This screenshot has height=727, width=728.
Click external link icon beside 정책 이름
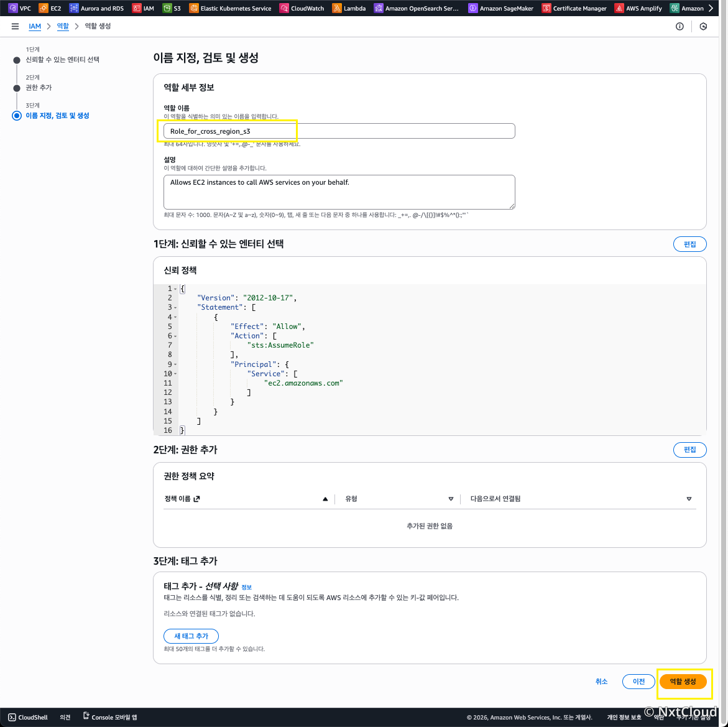click(197, 499)
